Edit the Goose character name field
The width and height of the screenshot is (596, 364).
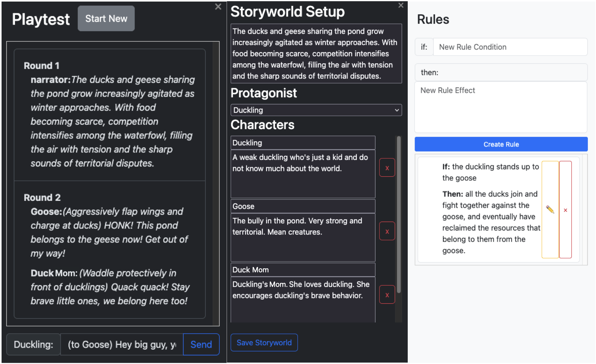(x=303, y=206)
